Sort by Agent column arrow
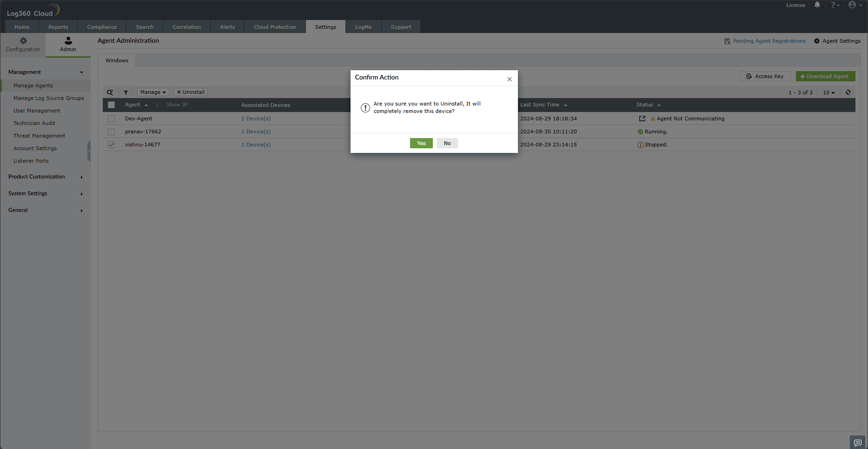This screenshot has width=868, height=449. 146,105
